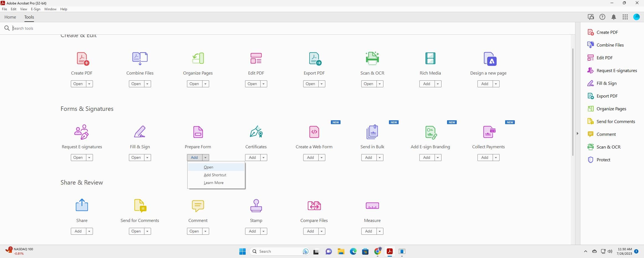This screenshot has height=258, width=644.
Task: Click the Comment speech bubble icon
Action: (198, 206)
